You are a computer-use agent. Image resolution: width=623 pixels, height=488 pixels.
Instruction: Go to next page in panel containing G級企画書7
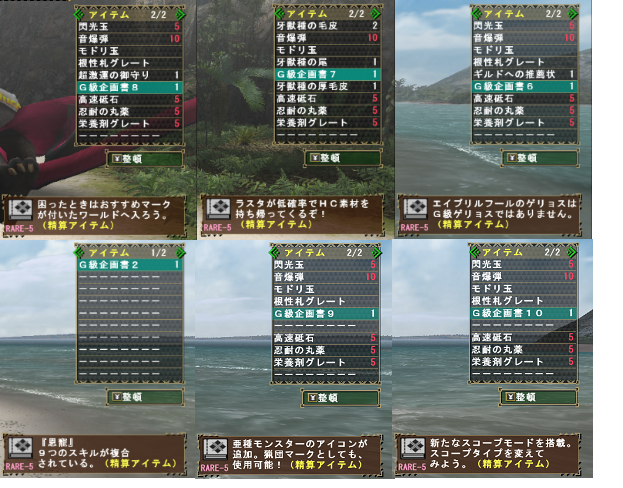click(376, 14)
